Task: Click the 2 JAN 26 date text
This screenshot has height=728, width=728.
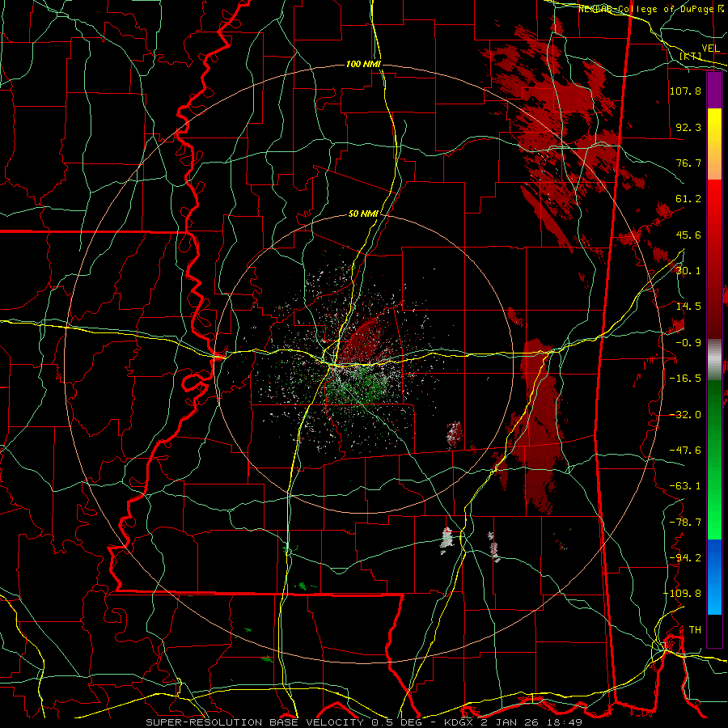Action: (x=510, y=722)
